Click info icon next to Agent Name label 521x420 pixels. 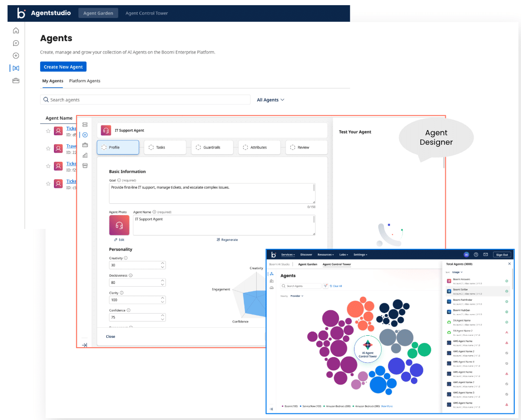click(x=154, y=212)
